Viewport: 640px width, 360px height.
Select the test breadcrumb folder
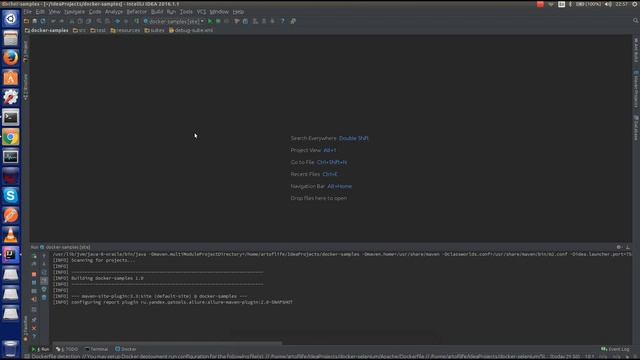coord(98,30)
